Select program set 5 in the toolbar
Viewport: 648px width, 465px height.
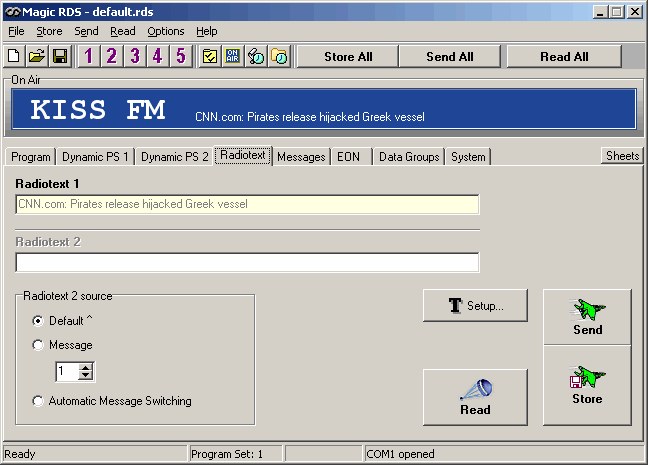[181, 56]
